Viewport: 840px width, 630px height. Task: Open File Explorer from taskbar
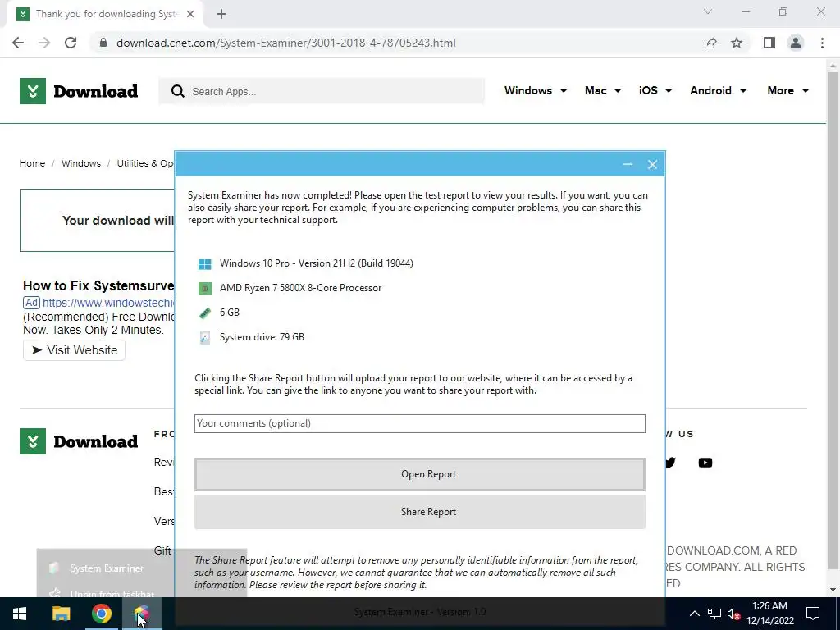tap(61, 614)
